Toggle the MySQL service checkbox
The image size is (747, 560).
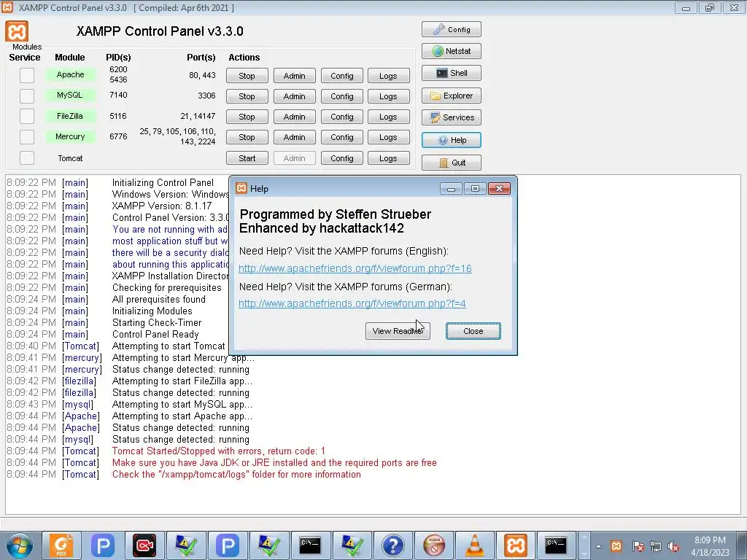27,96
